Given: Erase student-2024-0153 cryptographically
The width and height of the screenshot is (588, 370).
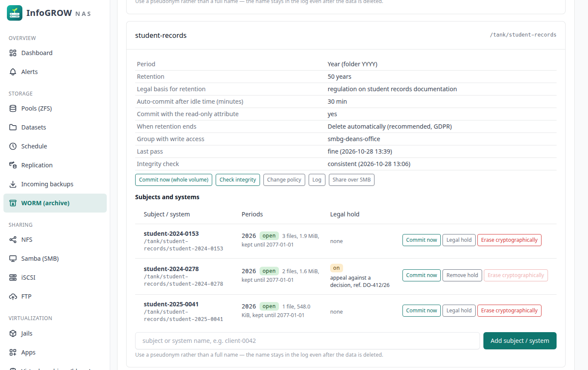Looking at the screenshot, I should [509, 240].
